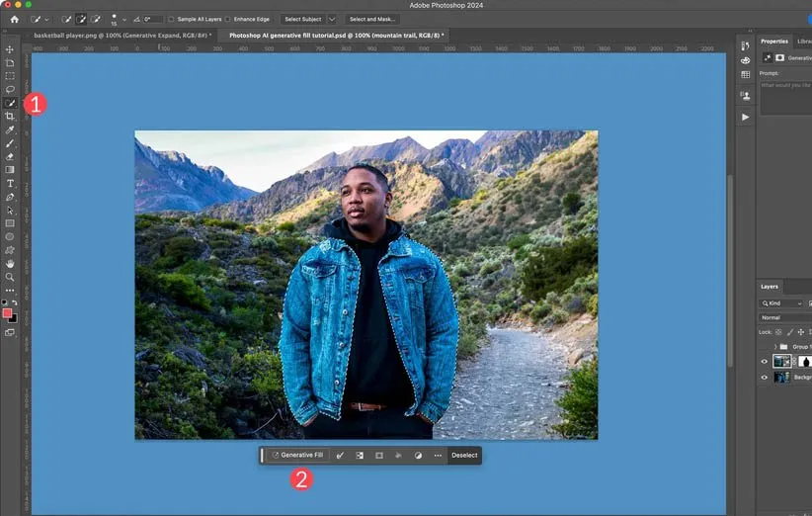Click the Play actions panel icon
Image resolution: width=812 pixels, height=516 pixels.
(x=745, y=117)
